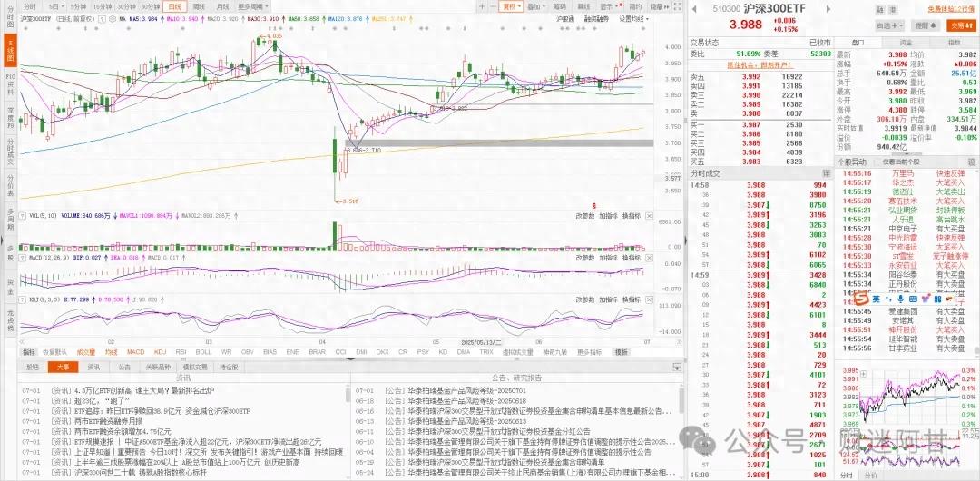This screenshot has width=980, height=481.
Task: Select the 股吧 tab in news panel
Action: coord(33,368)
